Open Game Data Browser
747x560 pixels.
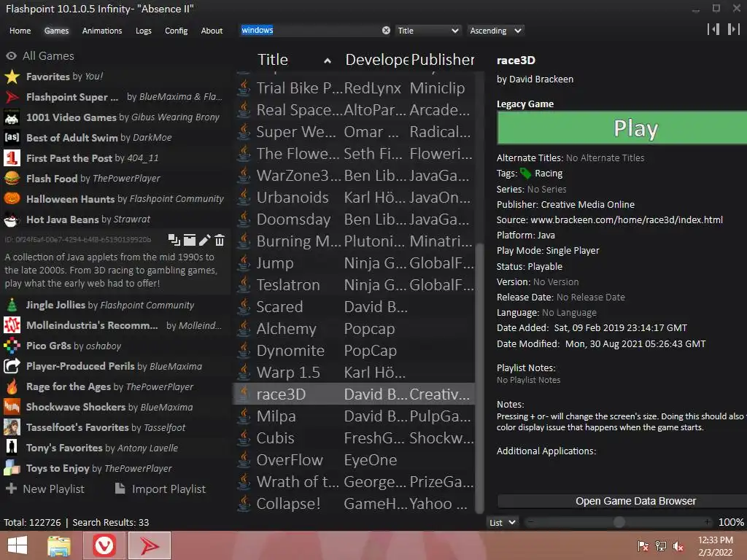point(622,501)
